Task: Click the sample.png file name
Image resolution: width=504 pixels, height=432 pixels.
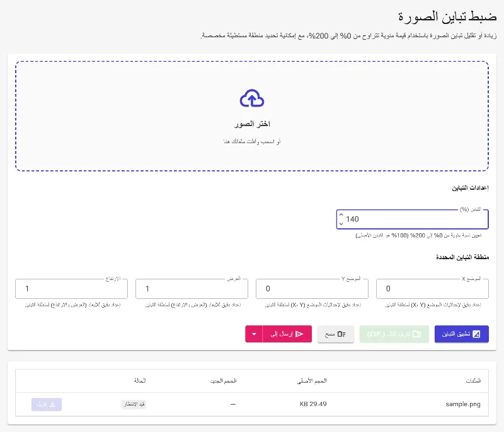Action: point(463,404)
